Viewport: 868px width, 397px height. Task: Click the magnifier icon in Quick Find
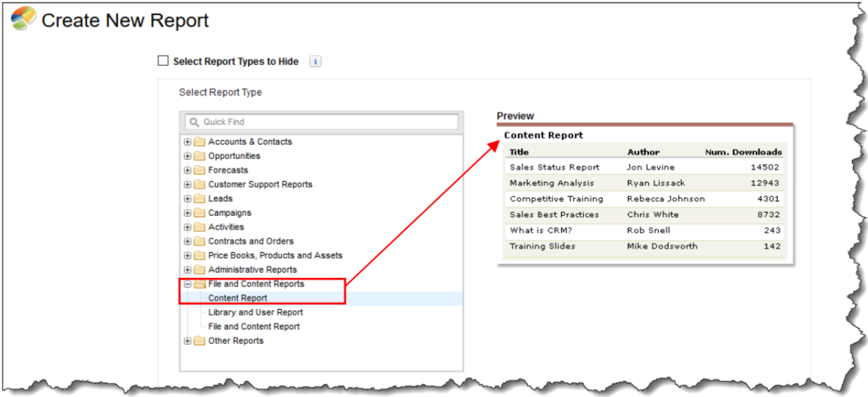click(x=194, y=122)
